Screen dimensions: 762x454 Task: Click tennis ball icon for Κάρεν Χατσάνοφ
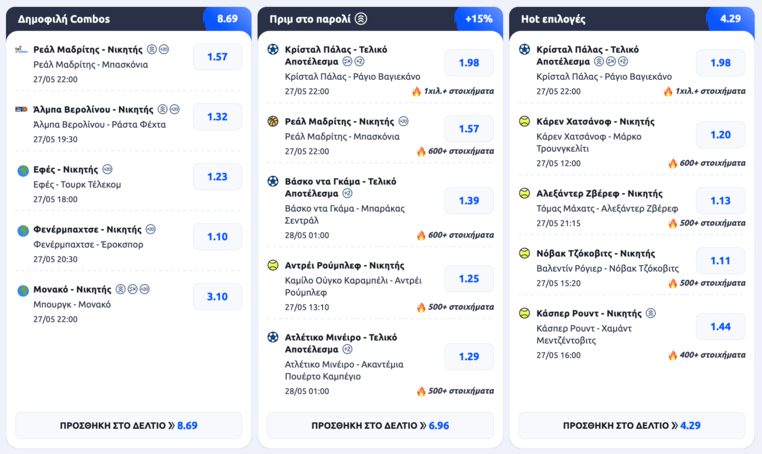click(x=524, y=122)
